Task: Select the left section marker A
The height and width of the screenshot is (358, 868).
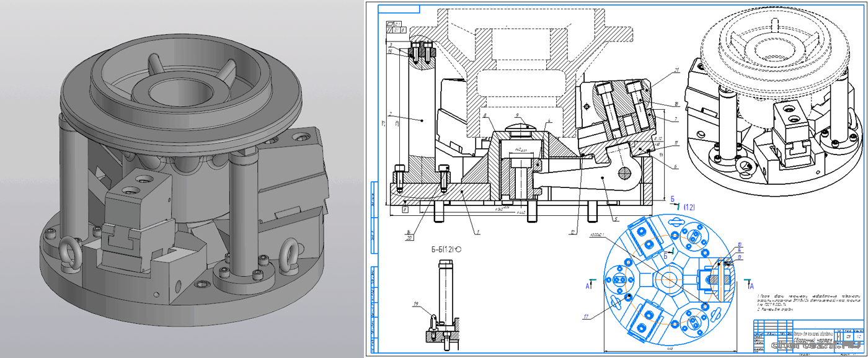Action: [588, 285]
